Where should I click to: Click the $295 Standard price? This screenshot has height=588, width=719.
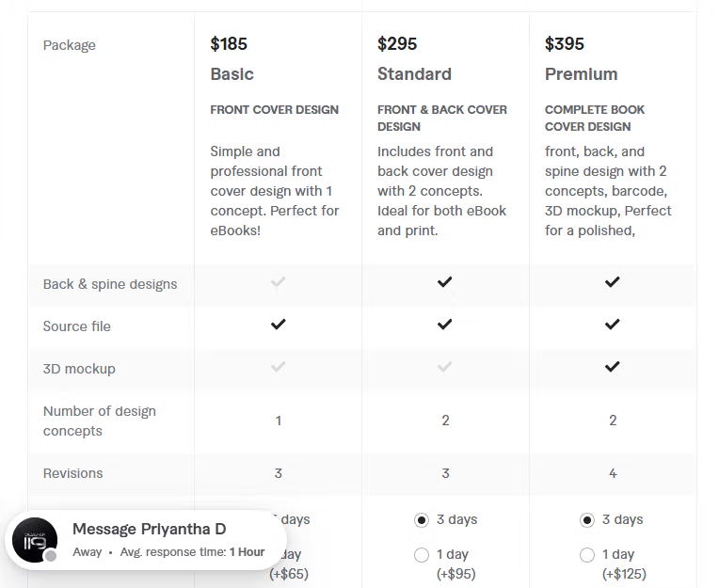coord(397,44)
